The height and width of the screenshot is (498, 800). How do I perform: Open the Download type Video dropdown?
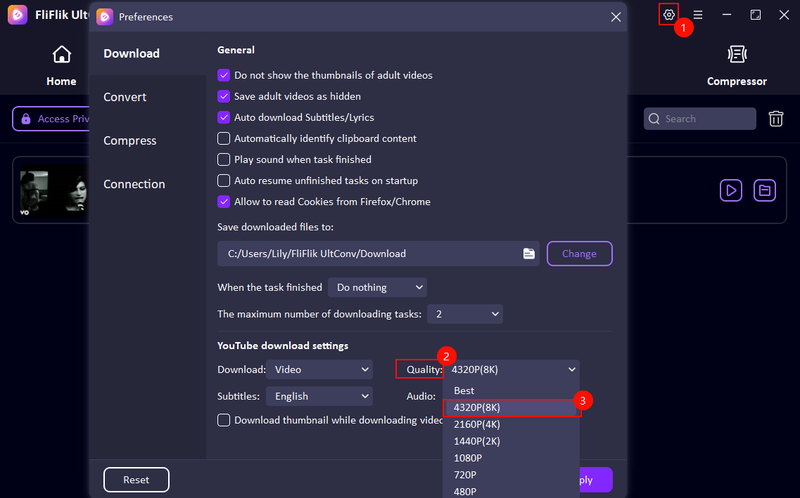coord(319,369)
